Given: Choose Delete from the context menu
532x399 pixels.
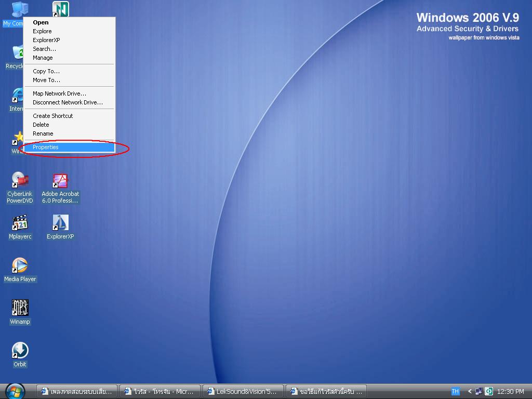Looking at the screenshot, I should click(69, 125).
